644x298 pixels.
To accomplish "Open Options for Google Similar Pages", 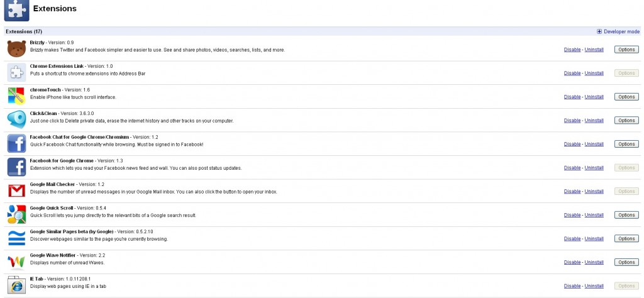I will pos(626,239).
